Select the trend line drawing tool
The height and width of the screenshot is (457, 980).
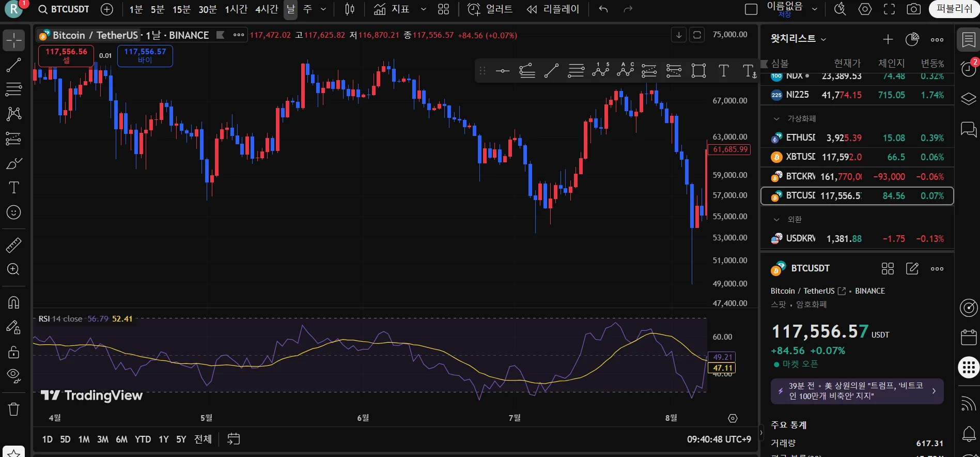pyautogui.click(x=13, y=65)
